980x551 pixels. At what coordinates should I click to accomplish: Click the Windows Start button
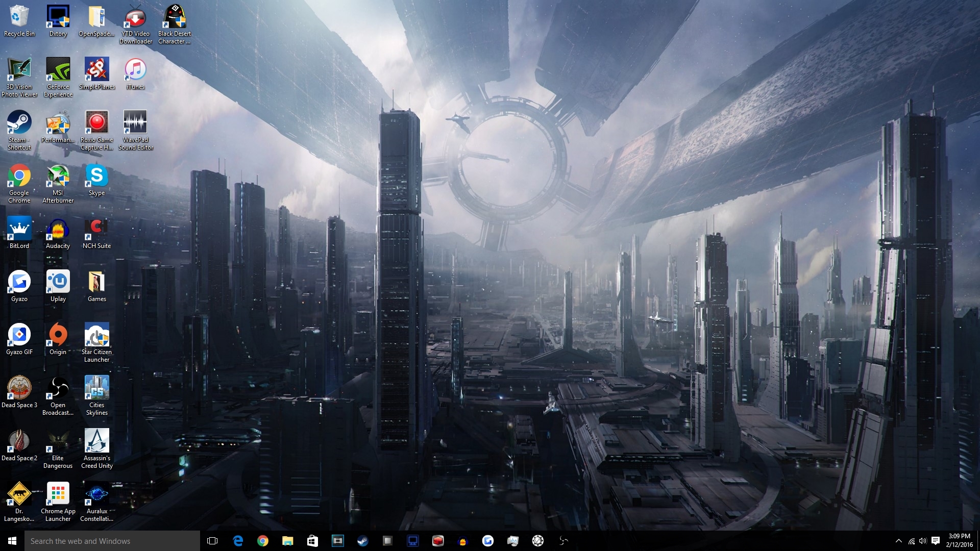click(12, 541)
